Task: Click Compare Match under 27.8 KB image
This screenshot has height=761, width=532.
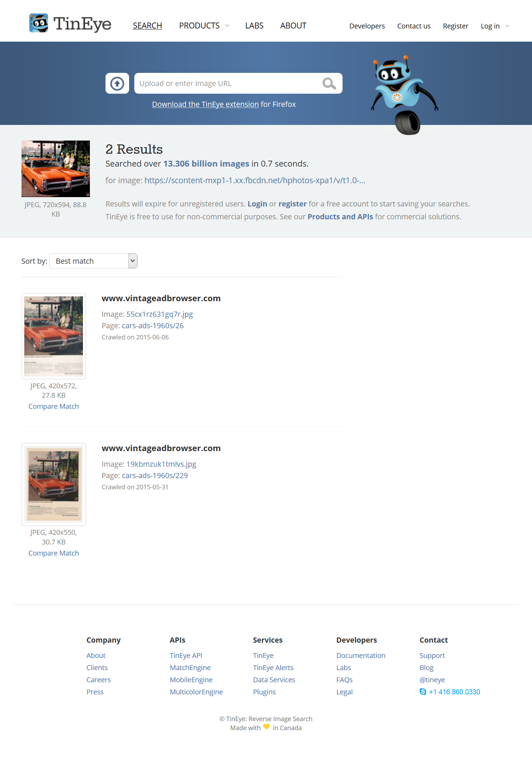Action: 54,406
